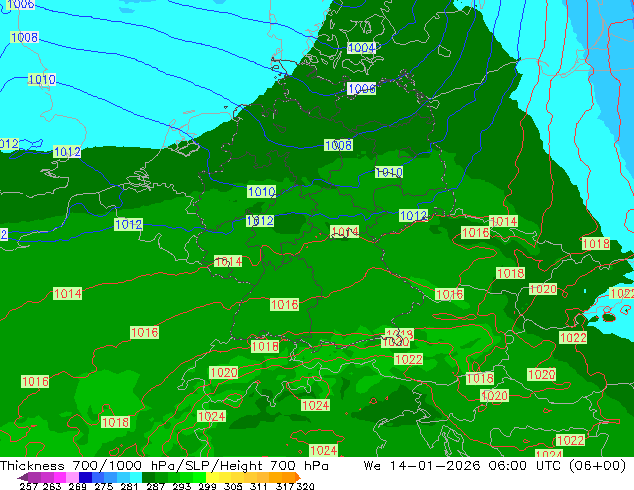Click the orange arrow tip ending the legend
The image size is (634, 490).
coord(298,477)
